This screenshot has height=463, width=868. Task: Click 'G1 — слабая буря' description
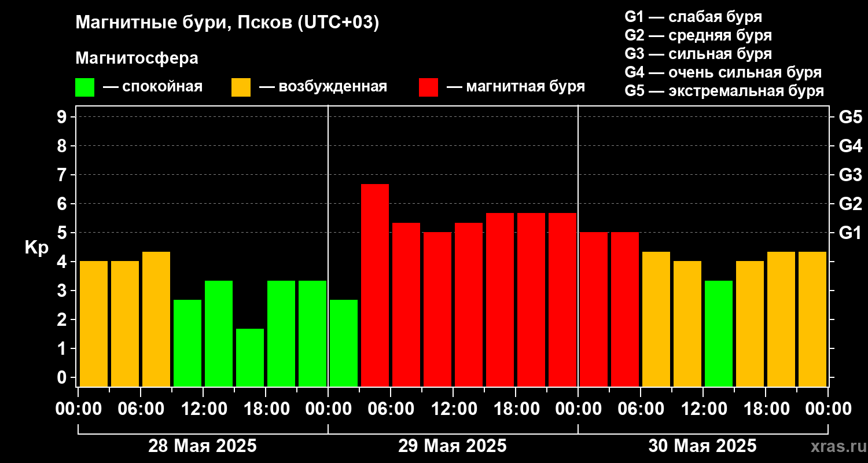(x=693, y=17)
